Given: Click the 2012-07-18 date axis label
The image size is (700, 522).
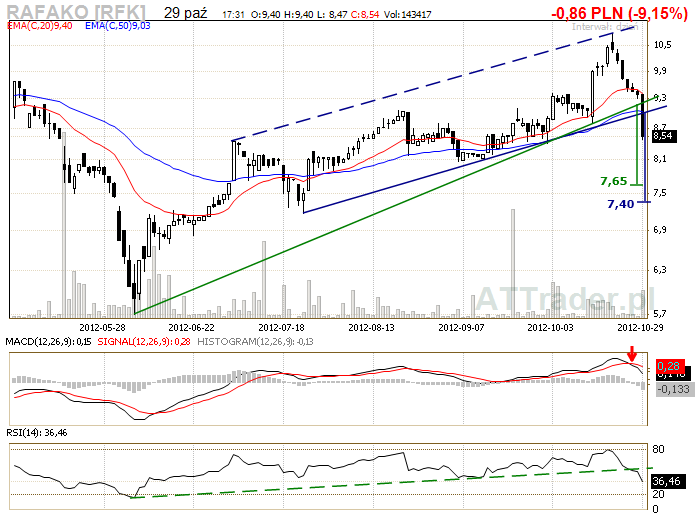Looking at the screenshot, I should point(282,327).
